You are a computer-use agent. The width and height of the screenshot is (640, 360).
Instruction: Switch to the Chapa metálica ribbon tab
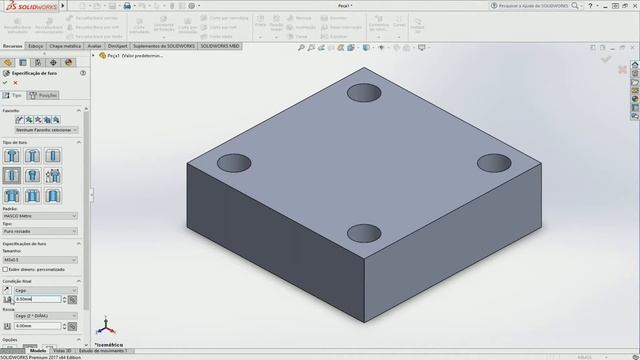tap(65, 46)
